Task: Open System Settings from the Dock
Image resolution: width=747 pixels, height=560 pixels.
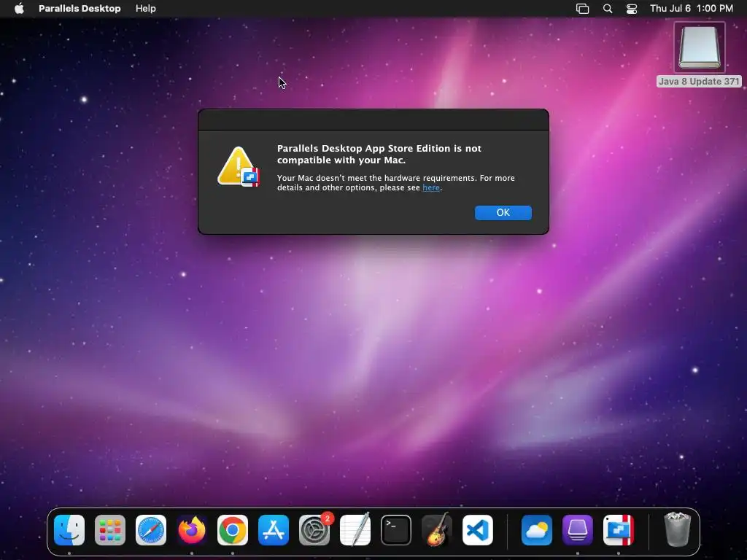Action: [x=314, y=530]
